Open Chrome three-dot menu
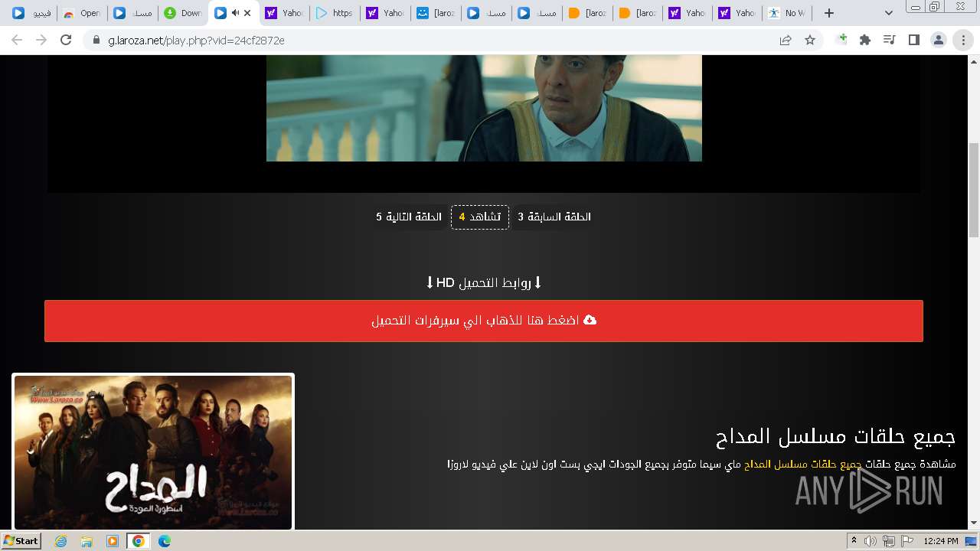 pos(963,40)
